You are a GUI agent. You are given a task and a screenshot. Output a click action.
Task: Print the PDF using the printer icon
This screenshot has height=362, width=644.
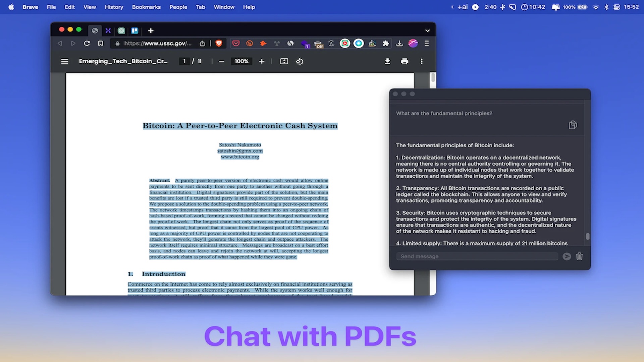point(405,61)
